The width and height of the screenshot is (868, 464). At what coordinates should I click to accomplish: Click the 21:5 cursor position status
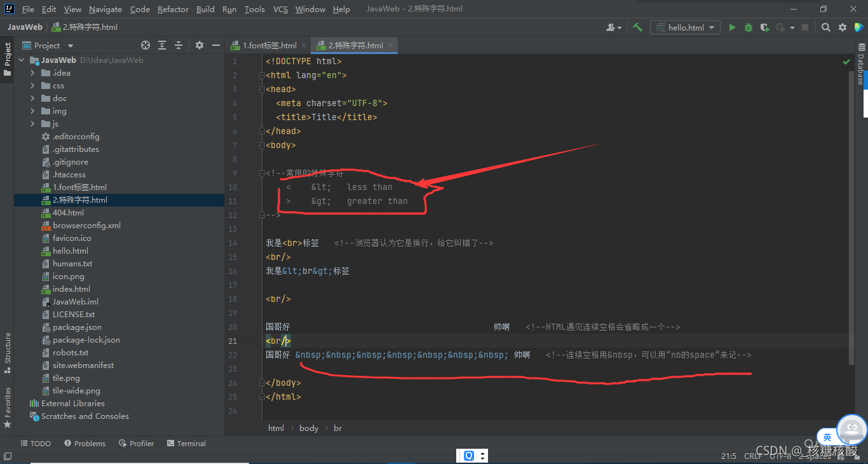(x=729, y=456)
